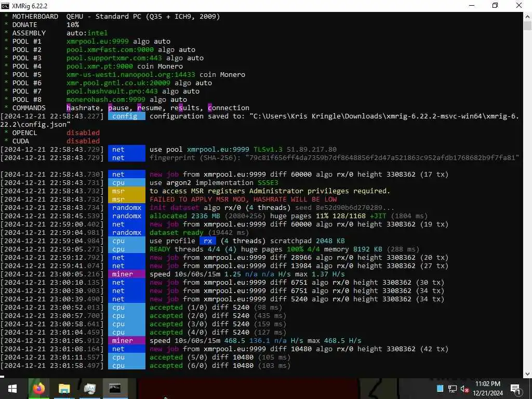This screenshot has width=532, height=399.
Task: Click POOL #6 address xmr.pool.gntl.co.uk:20009
Action: 118,83
